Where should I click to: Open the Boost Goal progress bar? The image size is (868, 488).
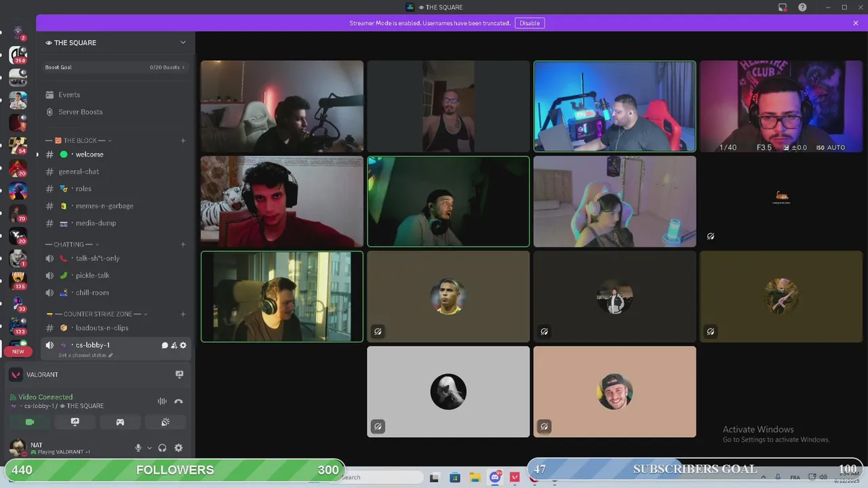point(115,67)
